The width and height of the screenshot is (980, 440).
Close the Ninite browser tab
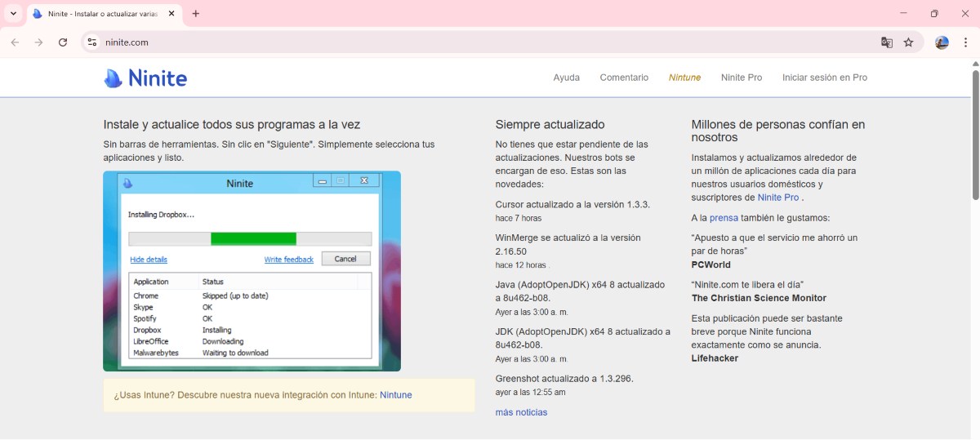pyautogui.click(x=173, y=14)
